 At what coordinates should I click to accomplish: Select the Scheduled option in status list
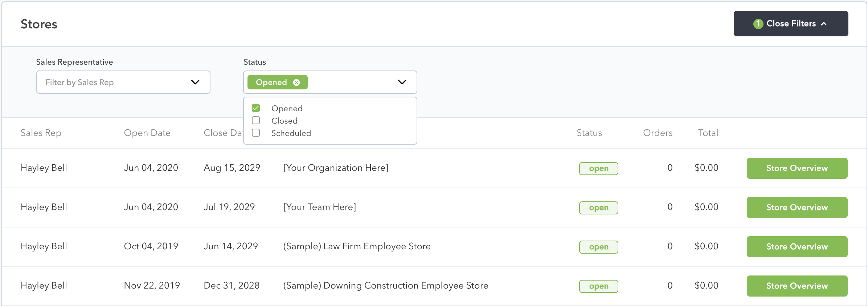pos(291,133)
